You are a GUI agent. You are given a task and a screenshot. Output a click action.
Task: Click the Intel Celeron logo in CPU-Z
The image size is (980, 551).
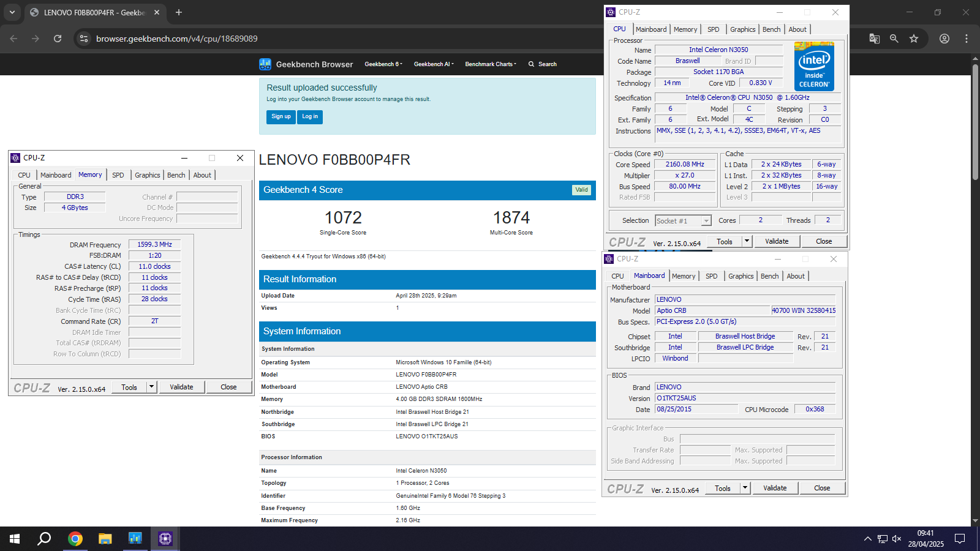click(x=814, y=66)
